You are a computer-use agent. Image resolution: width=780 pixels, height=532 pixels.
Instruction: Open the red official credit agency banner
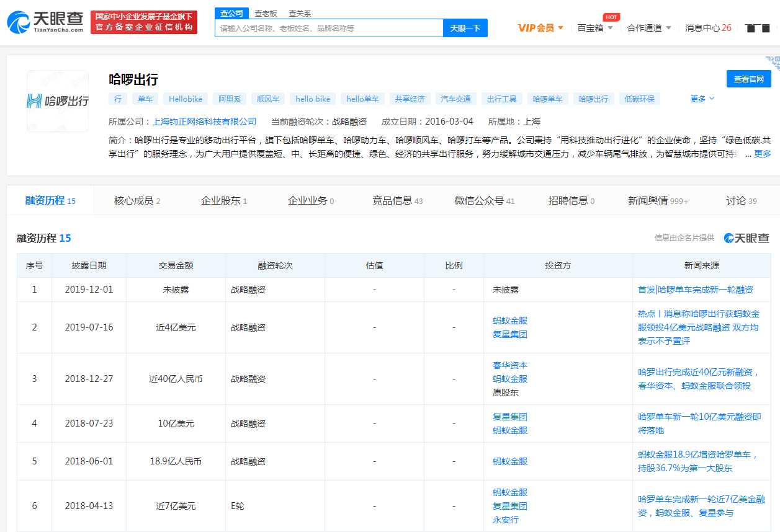144,22
